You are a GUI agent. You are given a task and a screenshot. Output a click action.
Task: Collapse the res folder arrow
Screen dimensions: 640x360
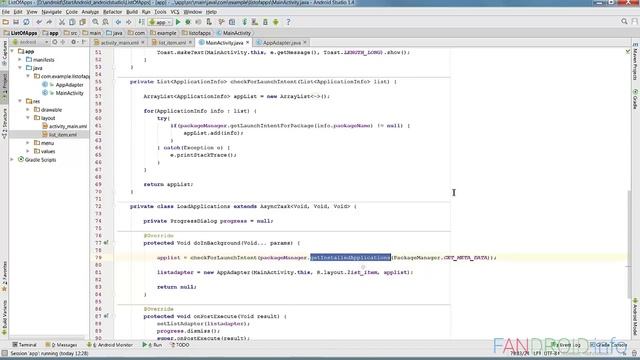tap(20, 101)
